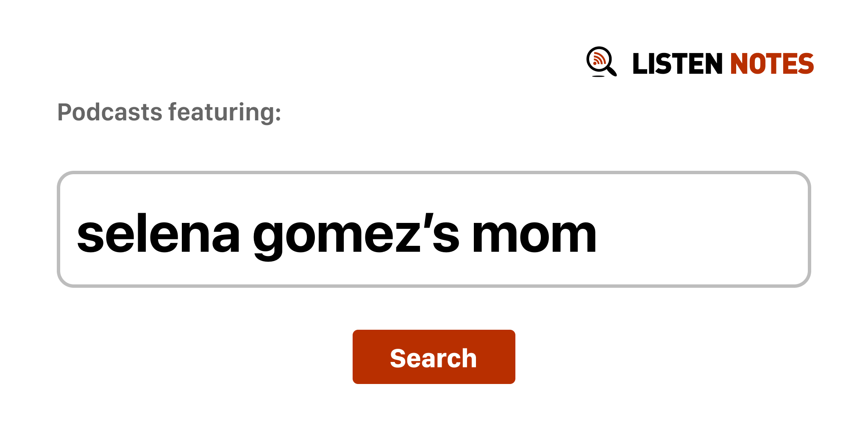Place cursor after "mom" in search field
Viewport: 868px width, 434px height.
point(598,234)
